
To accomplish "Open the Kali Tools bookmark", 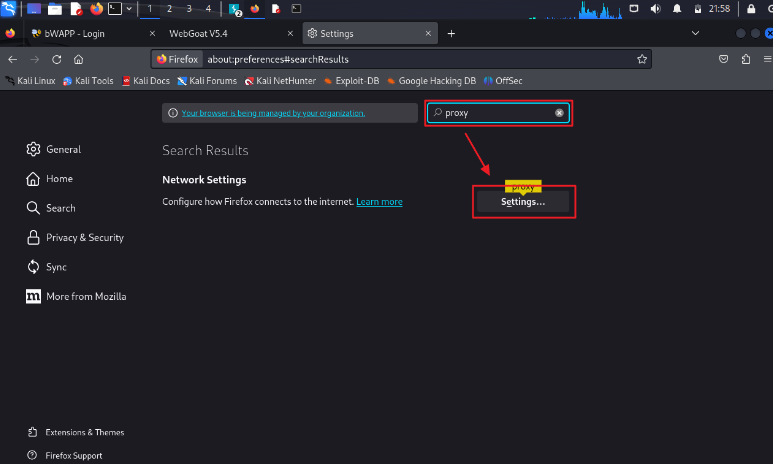I will (x=88, y=81).
